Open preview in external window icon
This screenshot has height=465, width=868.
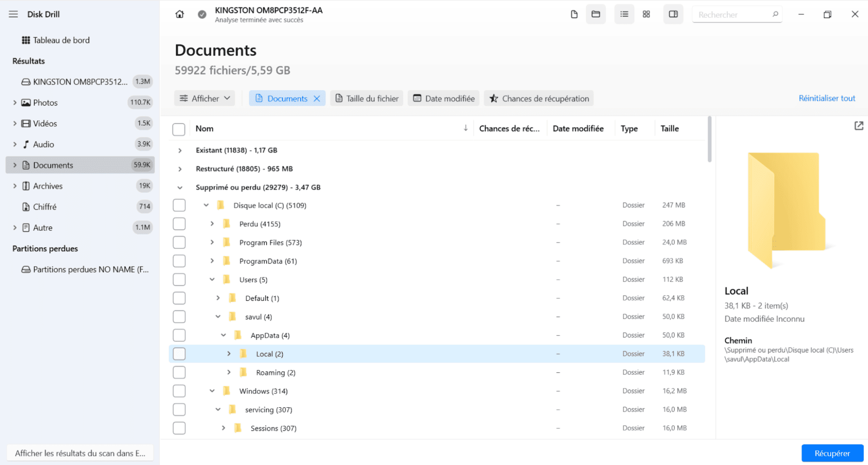pyautogui.click(x=858, y=126)
